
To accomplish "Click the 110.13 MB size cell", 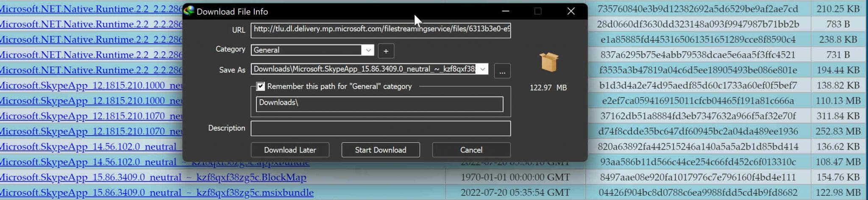I will click(838, 101).
